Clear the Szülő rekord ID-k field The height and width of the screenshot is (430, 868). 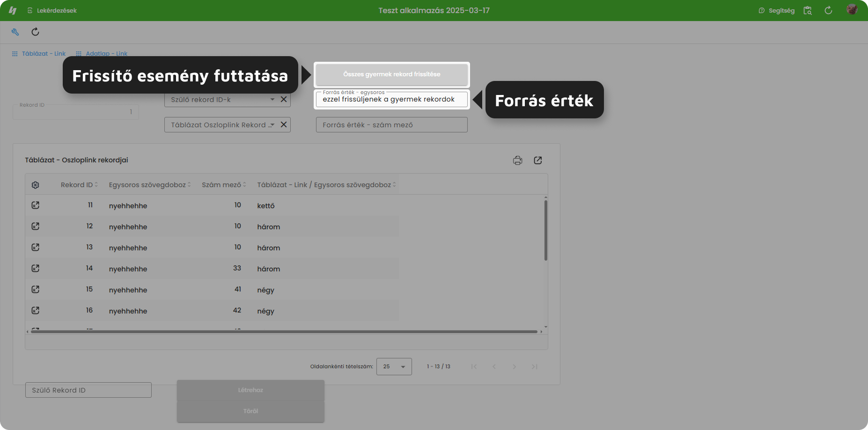point(284,99)
